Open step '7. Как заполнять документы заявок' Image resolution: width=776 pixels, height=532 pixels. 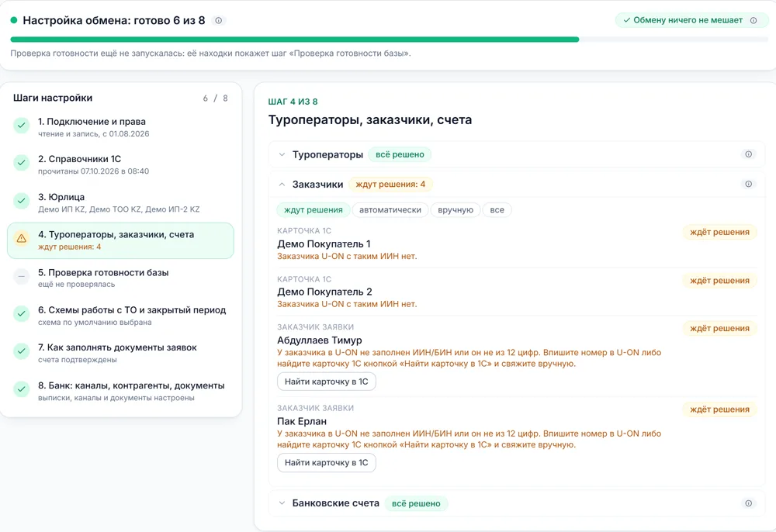point(121,353)
